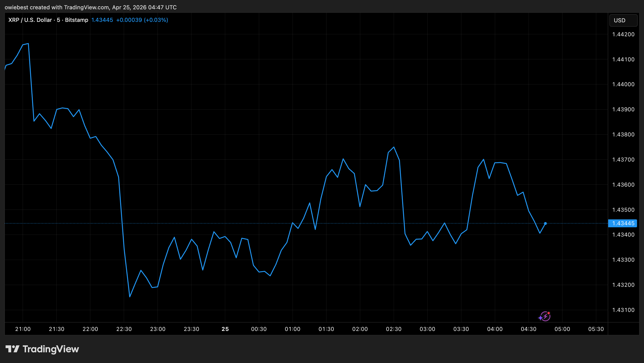Click the 21:00 time axis label
This screenshot has width=644, height=363.
[x=23, y=329]
